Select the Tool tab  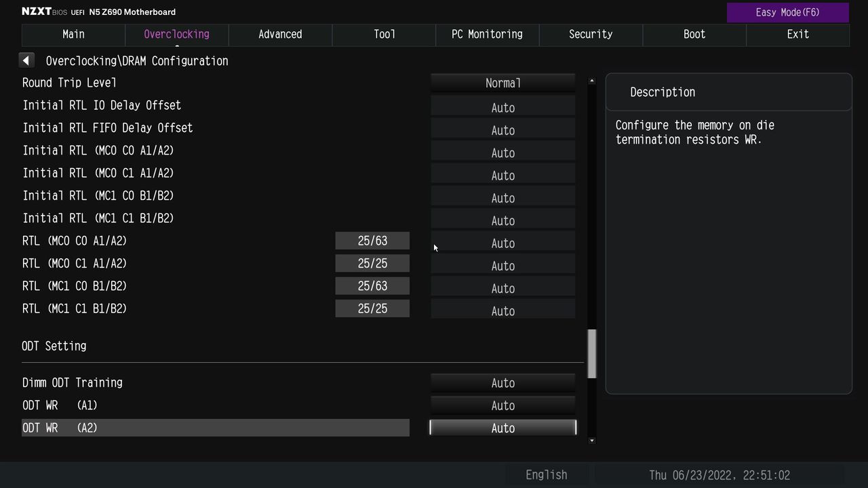pos(384,35)
